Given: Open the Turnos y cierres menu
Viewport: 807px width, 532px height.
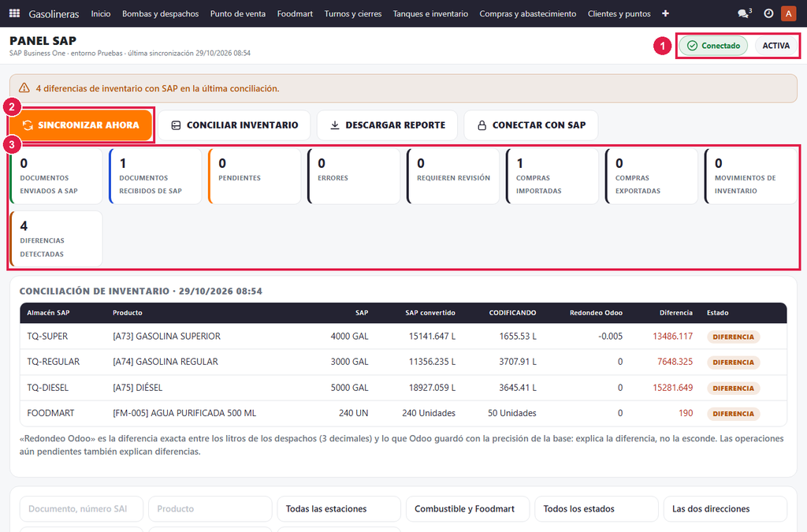Looking at the screenshot, I should tap(353, 14).
